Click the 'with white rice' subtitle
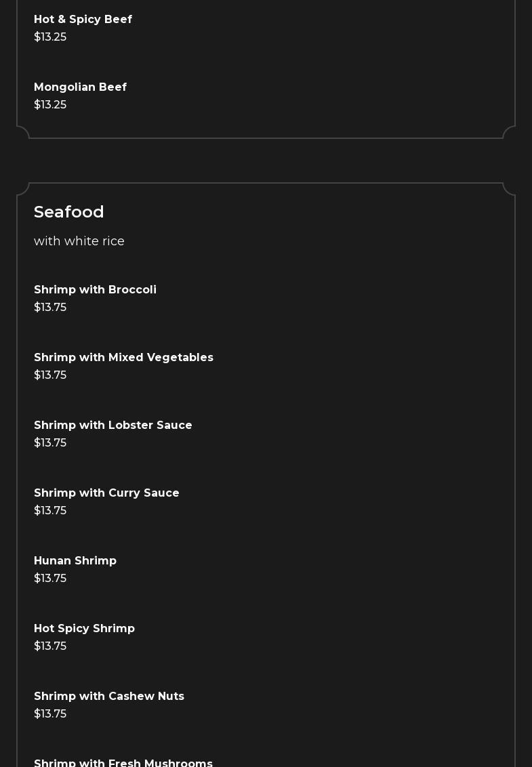532x767 pixels. click(x=79, y=241)
